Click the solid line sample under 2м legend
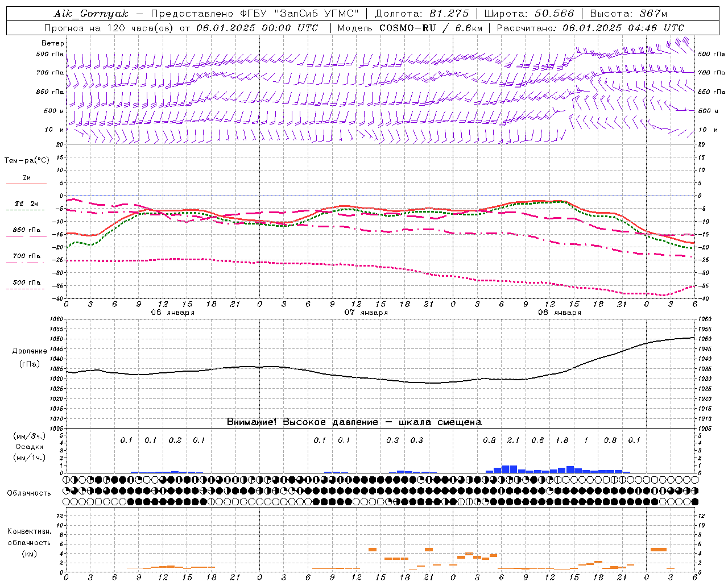Image resolution: width=728 pixels, height=582 pixels. [26, 184]
